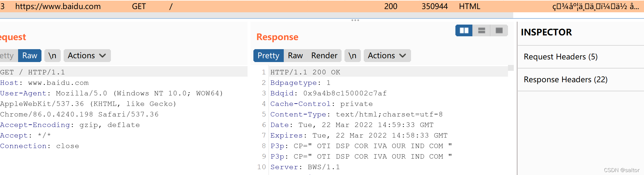Click the P3p header on line 8
This screenshot has width=644, height=175.
click(x=361, y=146)
